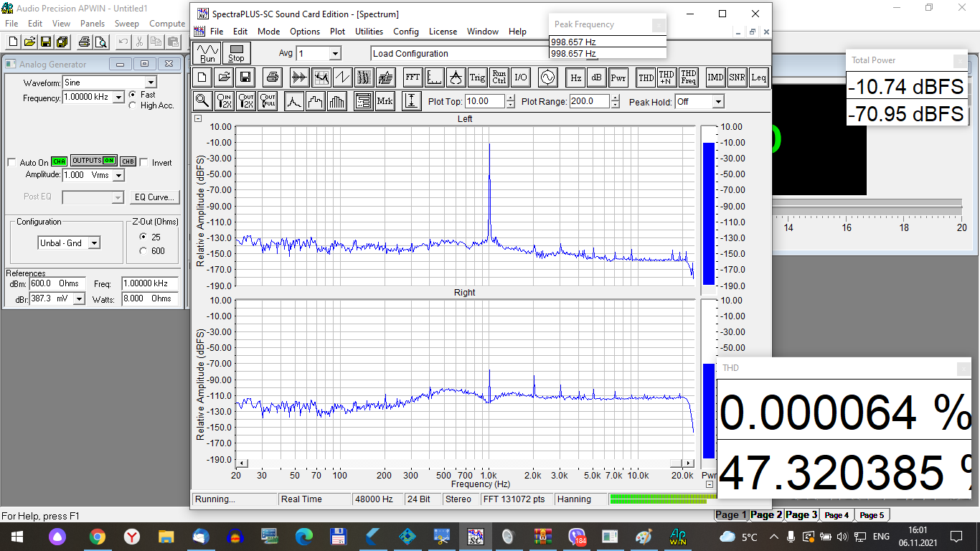The image size is (980, 551).
Task: Open the License menu
Action: (443, 32)
